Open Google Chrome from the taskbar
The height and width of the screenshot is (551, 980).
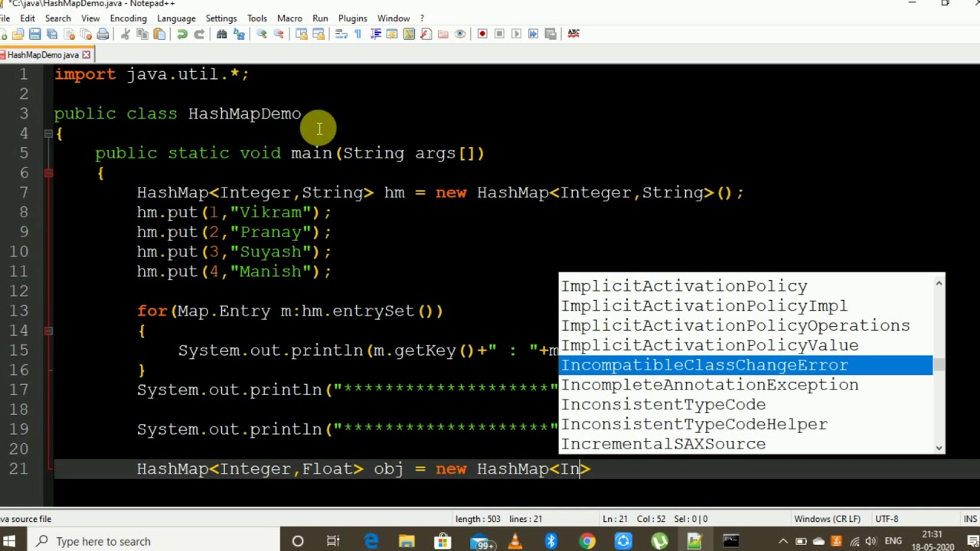point(587,541)
